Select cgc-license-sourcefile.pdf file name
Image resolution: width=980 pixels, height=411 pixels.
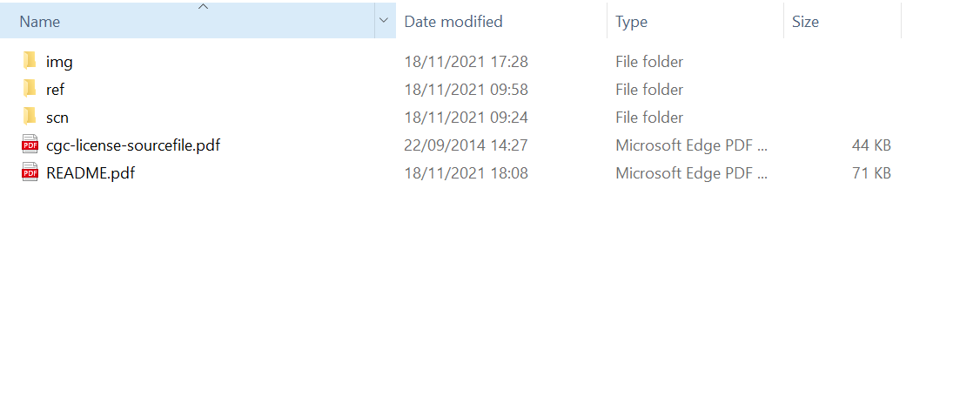pos(133,145)
